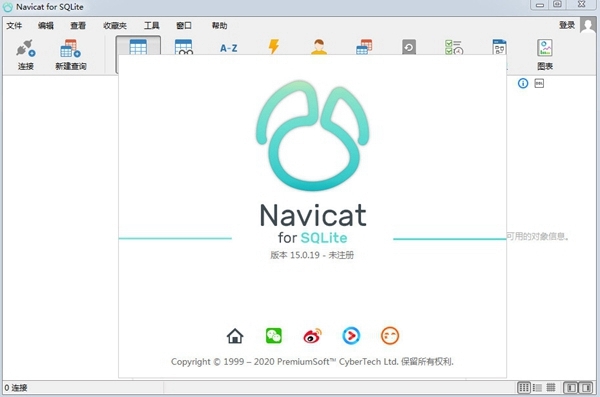Switch to icon grid view in status bar
The height and width of the screenshot is (397, 600).
pos(523,388)
